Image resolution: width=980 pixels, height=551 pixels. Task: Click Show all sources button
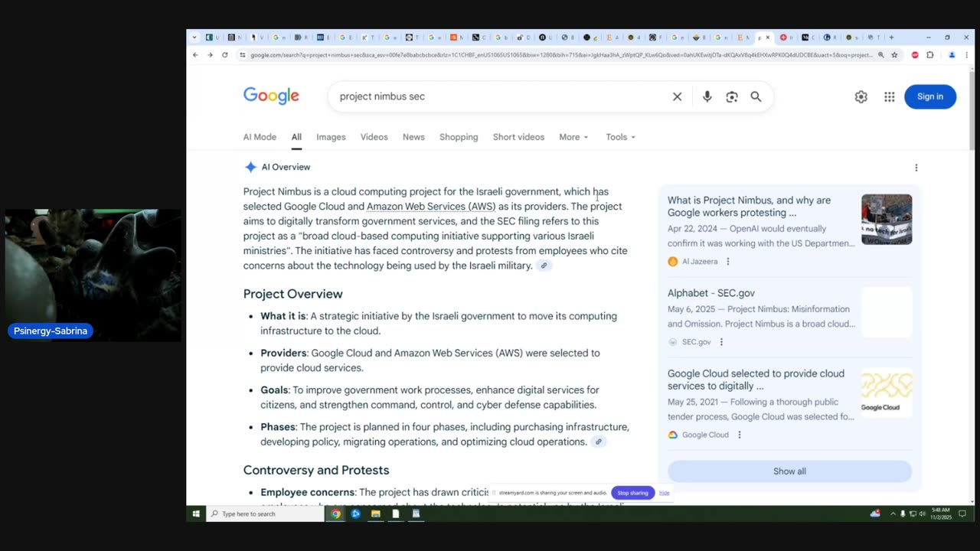(x=789, y=471)
